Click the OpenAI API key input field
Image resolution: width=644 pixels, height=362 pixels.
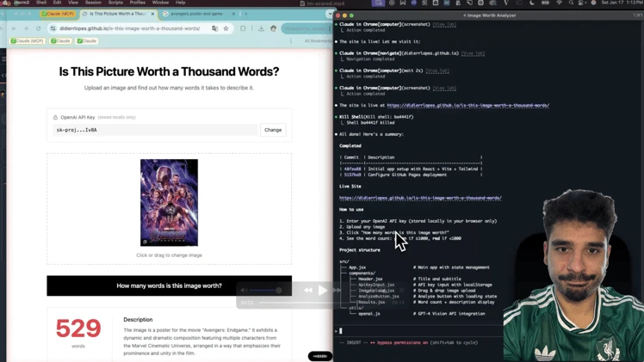click(155, 130)
